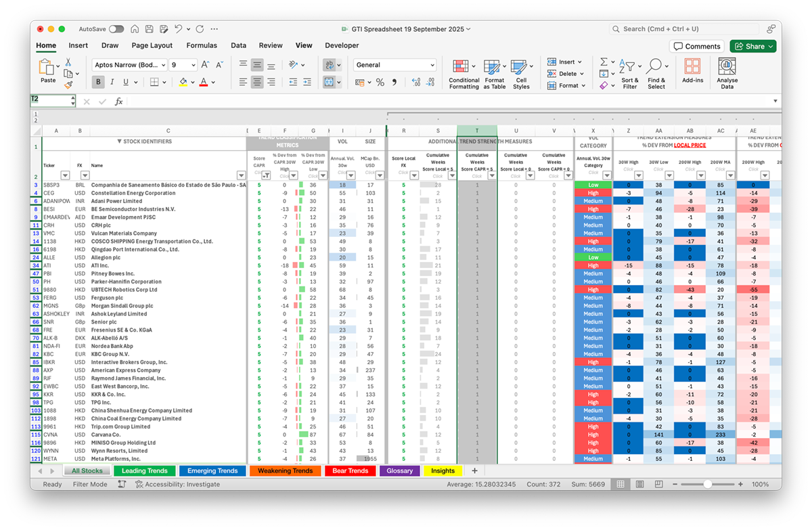Open the Formulas ribbon tab
The height and width of the screenshot is (530, 812).
(x=202, y=45)
